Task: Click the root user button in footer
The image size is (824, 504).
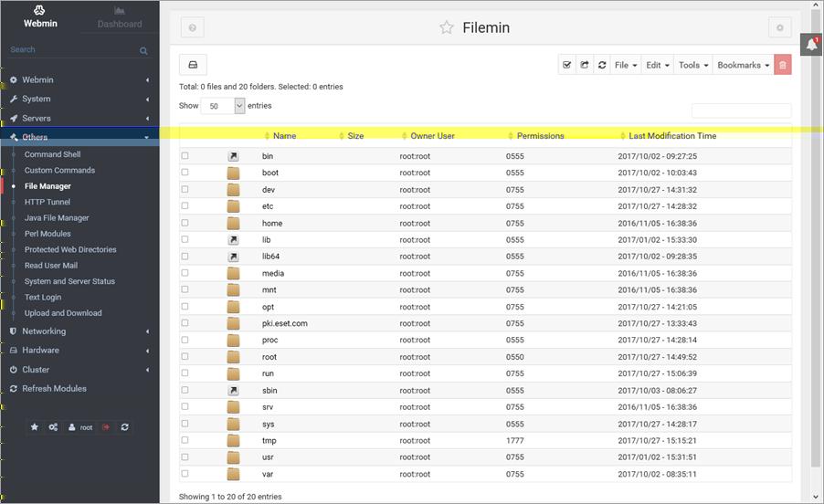Action: (x=80, y=427)
